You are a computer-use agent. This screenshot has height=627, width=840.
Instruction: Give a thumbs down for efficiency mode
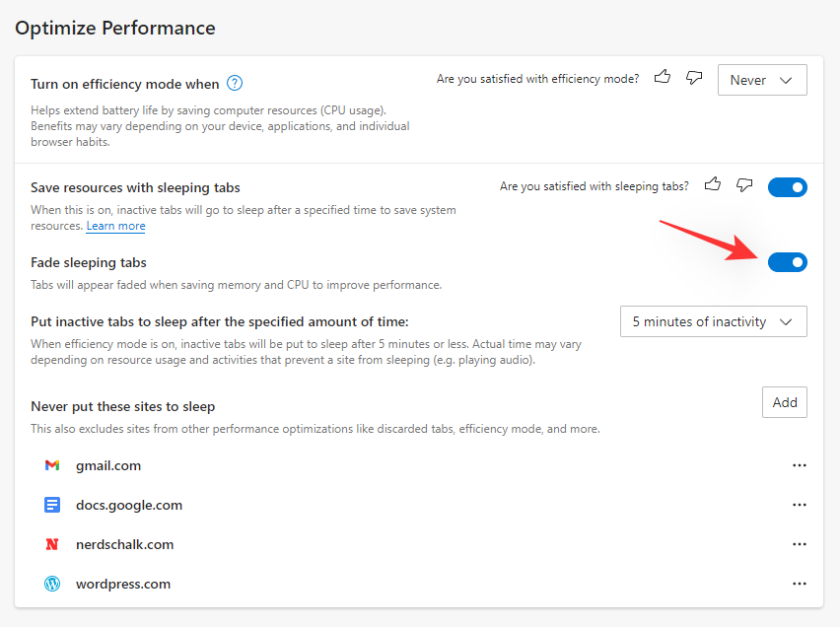(x=693, y=77)
